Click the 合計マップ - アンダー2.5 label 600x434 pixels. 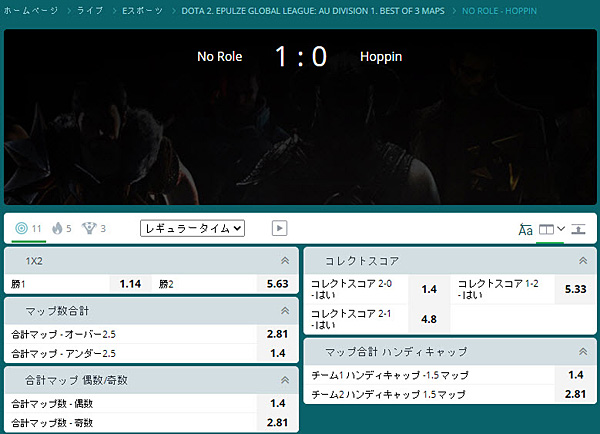[x=63, y=353]
